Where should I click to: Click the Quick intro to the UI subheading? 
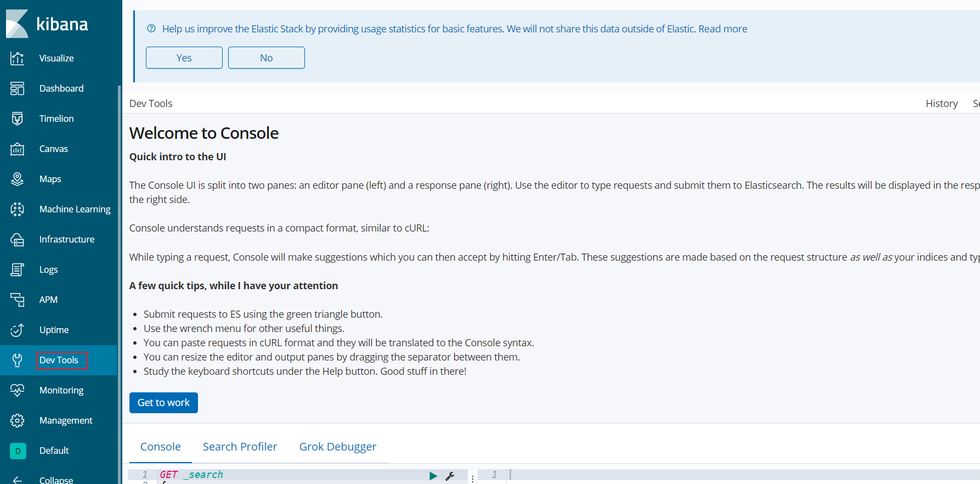178,156
